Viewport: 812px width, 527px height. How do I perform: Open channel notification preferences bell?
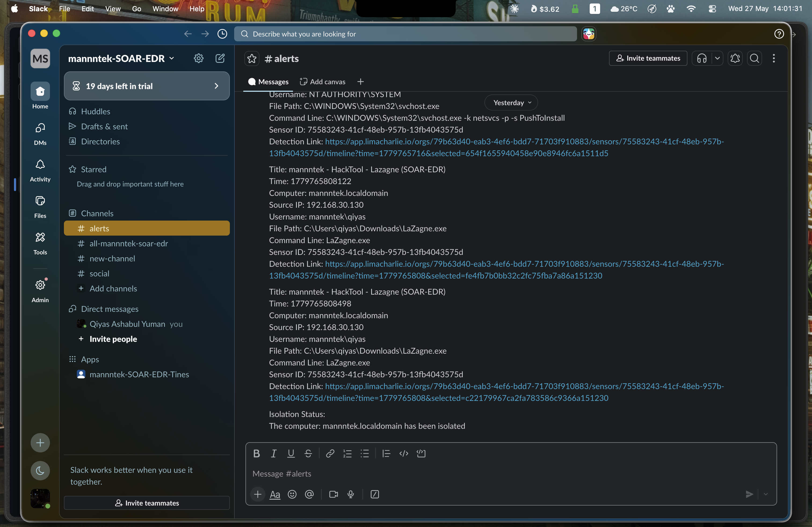click(x=735, y=59)
